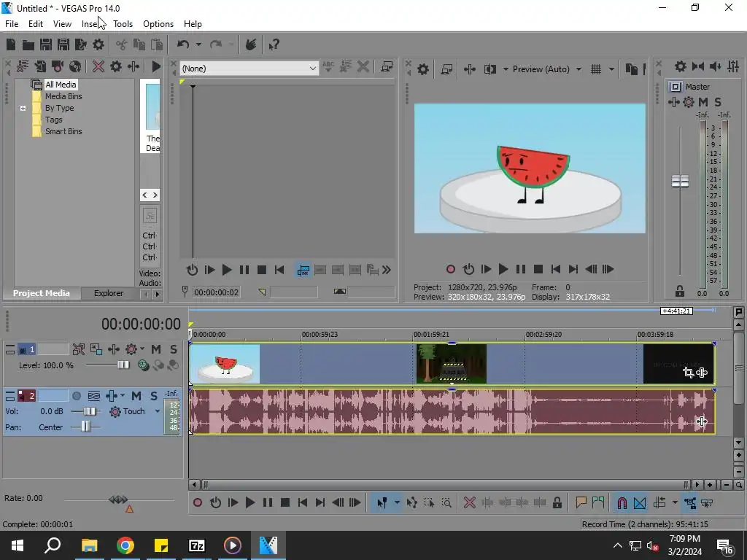Open the Tools menu
The height and width of the screenshot is (560, 747).
point(123,24)
